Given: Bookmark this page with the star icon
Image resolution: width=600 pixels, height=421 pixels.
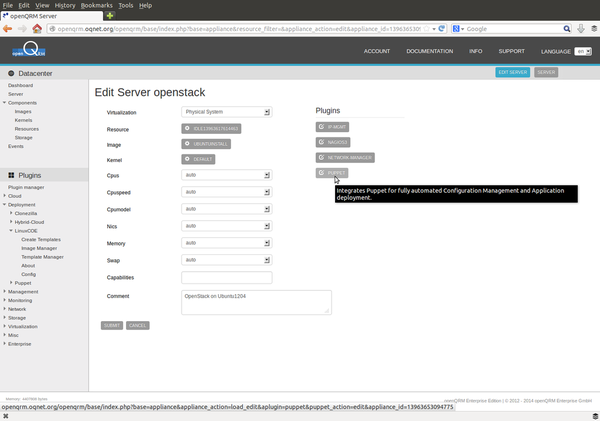Looking at the screenshot, I should tap(426, 29).
